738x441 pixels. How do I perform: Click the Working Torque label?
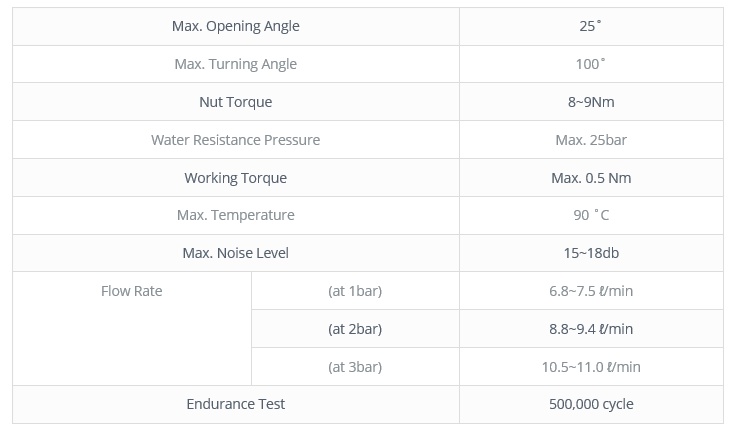click(235, 178)
